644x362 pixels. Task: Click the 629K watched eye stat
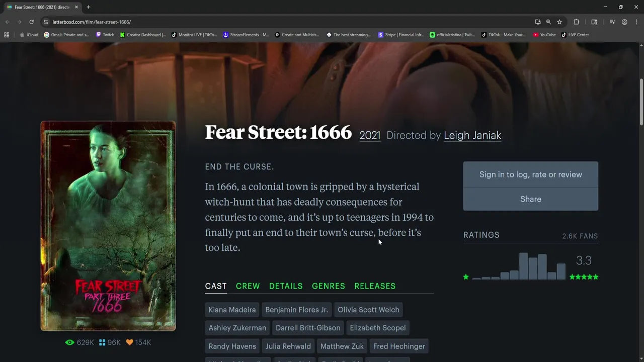pos(79,342)
